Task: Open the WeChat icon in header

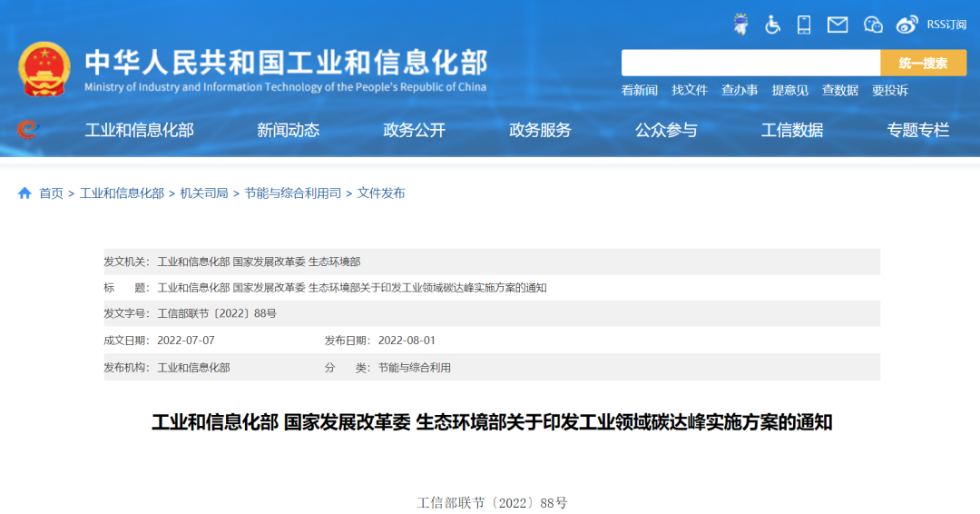Action: tap(873, 25)
